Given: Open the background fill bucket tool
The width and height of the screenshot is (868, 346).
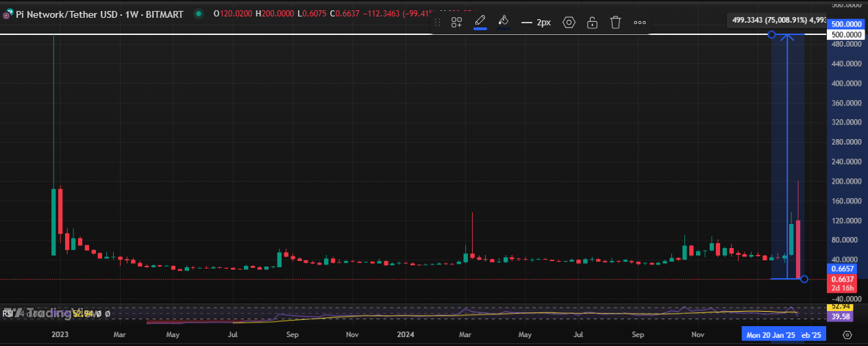Looking at the screenshot, I should coord(504,22).
